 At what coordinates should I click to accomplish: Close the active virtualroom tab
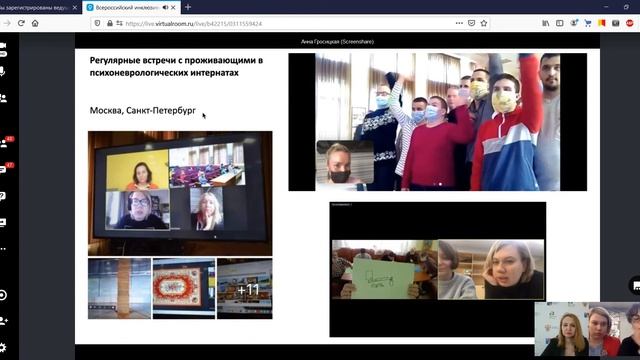[173, 7]
